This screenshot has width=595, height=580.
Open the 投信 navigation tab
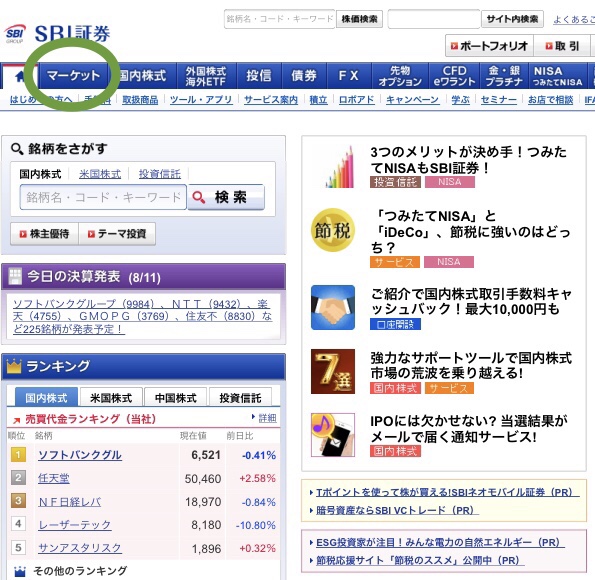[x=259, y=76]
